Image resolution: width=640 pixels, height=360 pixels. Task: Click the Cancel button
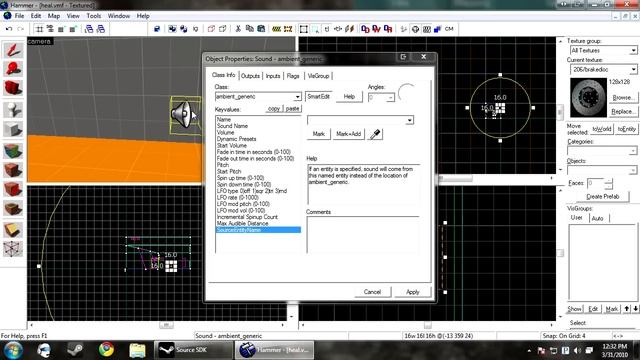372,292
